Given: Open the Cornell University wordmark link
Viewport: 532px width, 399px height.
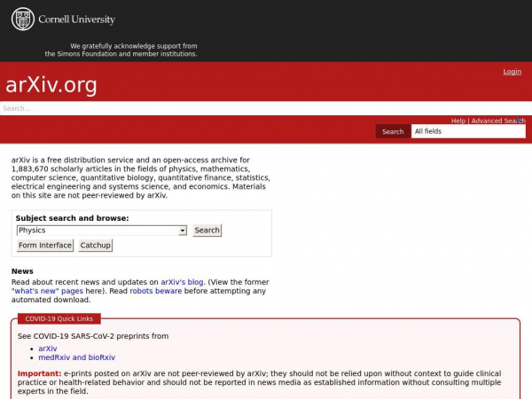Looking at the screenshot, I should [x=76, y=20].
